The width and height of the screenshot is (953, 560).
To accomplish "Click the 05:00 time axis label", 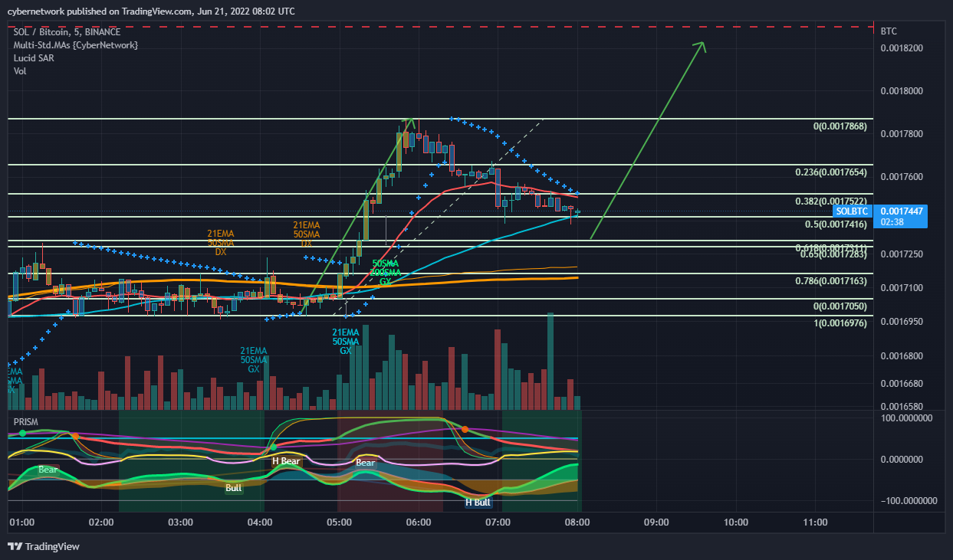I will [340, 522].
